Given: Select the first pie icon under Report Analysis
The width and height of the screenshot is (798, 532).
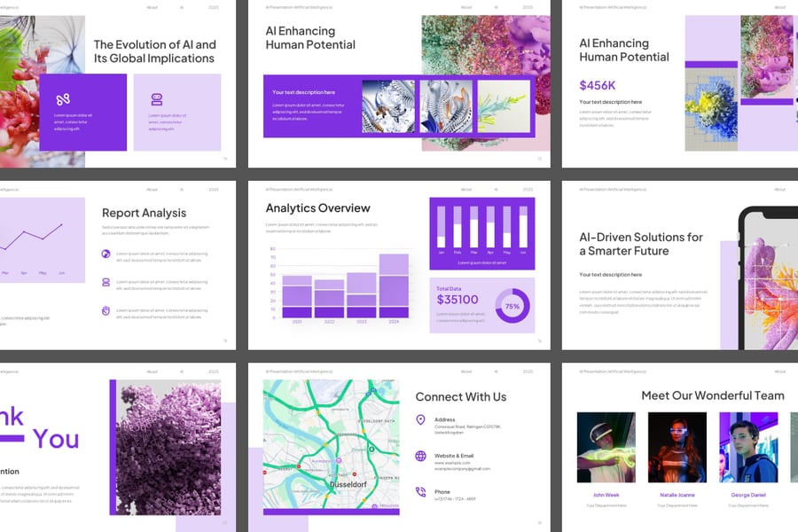Looking at the screenshot, I should click(106, 254).
